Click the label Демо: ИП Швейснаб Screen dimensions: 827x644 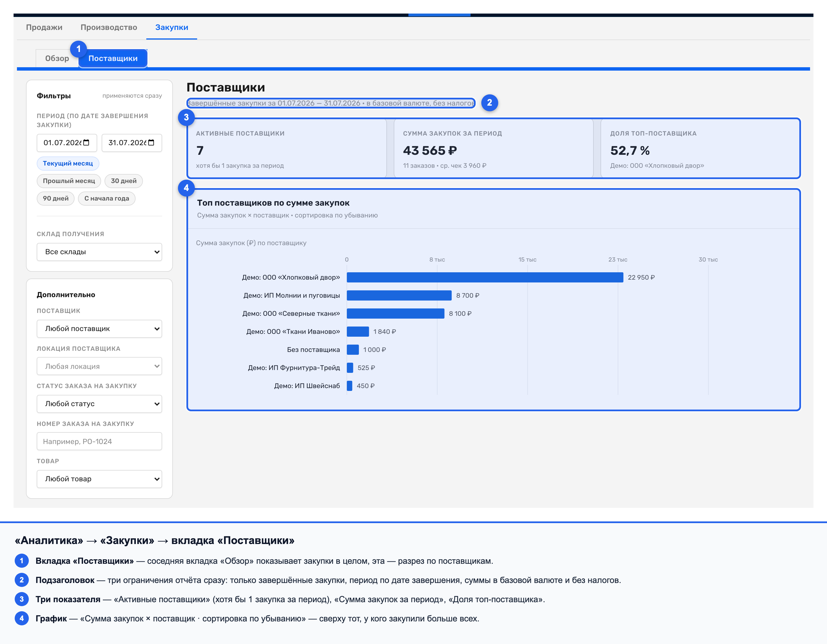pyautogui.click(x=307, y=386)
